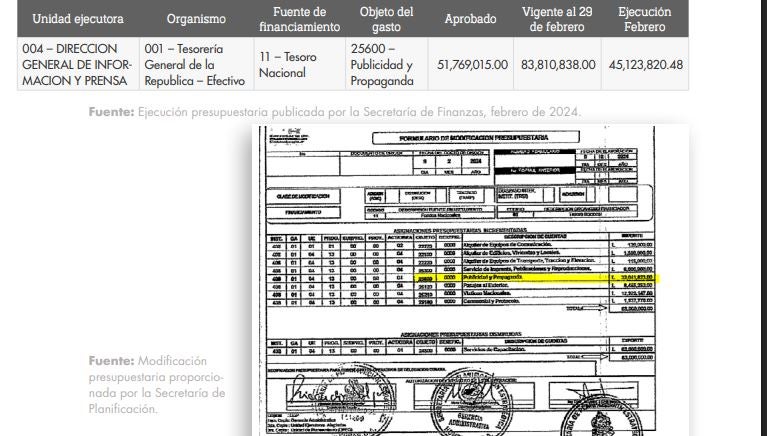
Task: Select the 'Ejecución Febrero' column header
Action: (x=644, y=19)
